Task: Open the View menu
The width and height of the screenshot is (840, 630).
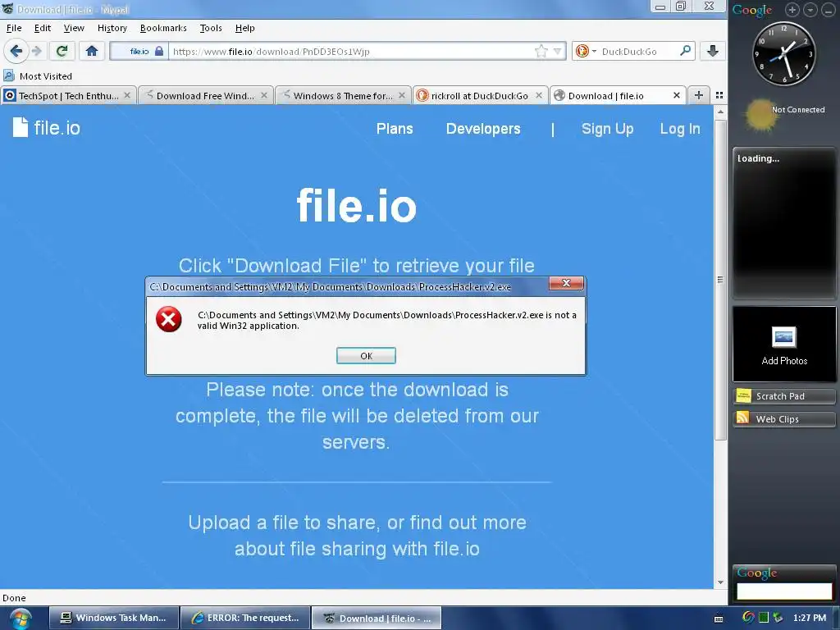Action: pyautogui.click(x=74, y=28)
